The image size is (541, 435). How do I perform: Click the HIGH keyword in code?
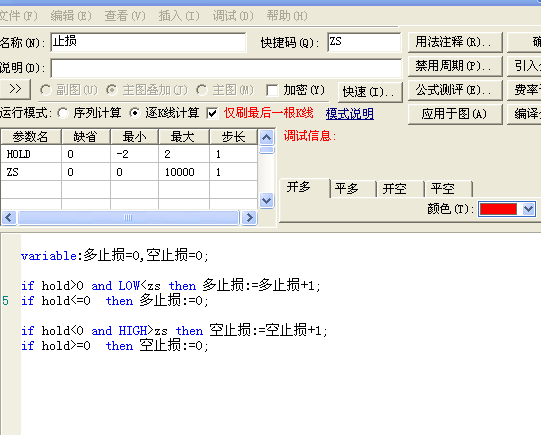pos(132,331)
